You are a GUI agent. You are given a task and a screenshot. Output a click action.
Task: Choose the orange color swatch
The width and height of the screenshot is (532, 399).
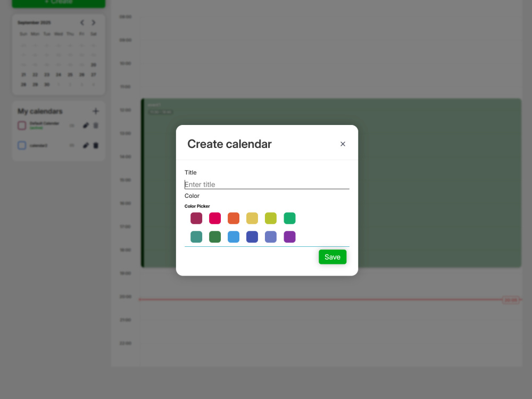tap(234, 218)
